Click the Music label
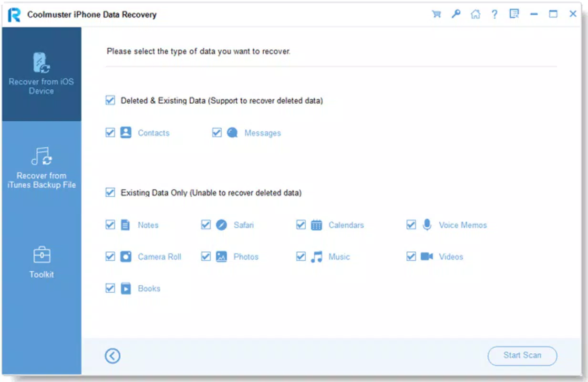588x382 pixels. [339, 257]
